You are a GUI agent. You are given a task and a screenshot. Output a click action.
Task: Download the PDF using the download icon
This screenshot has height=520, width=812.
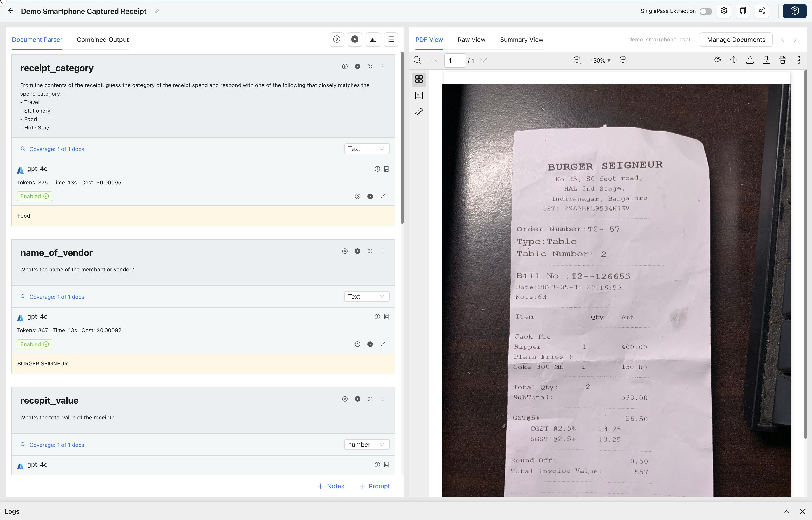point(766,60)
